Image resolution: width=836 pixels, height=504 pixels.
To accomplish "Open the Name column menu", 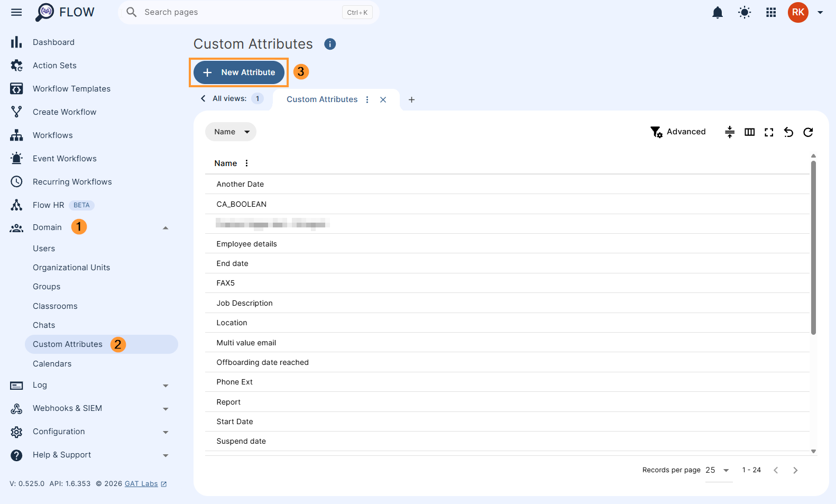I will 246,163.
